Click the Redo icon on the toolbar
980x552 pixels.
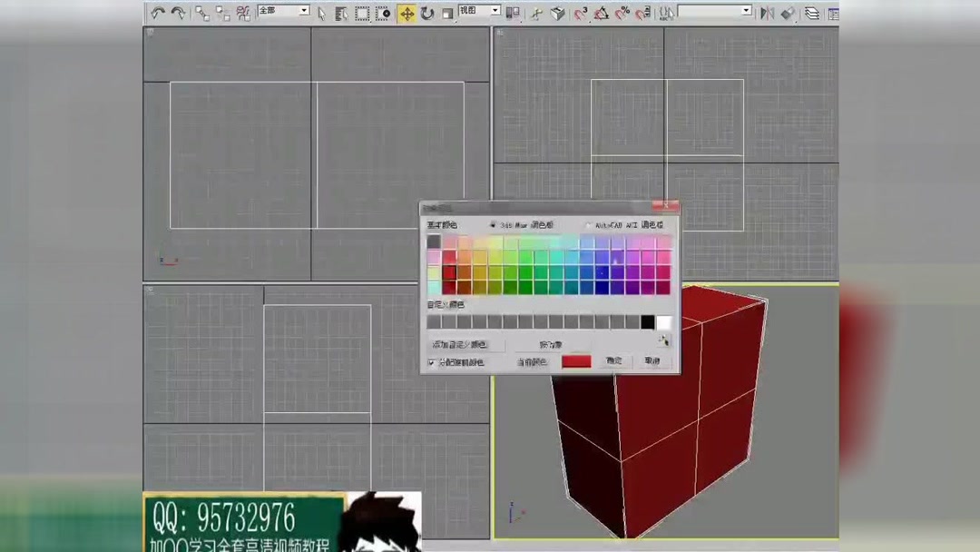point(178,13)
